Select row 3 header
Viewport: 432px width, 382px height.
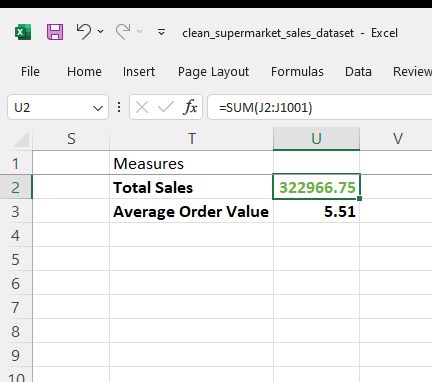[16, 211]
